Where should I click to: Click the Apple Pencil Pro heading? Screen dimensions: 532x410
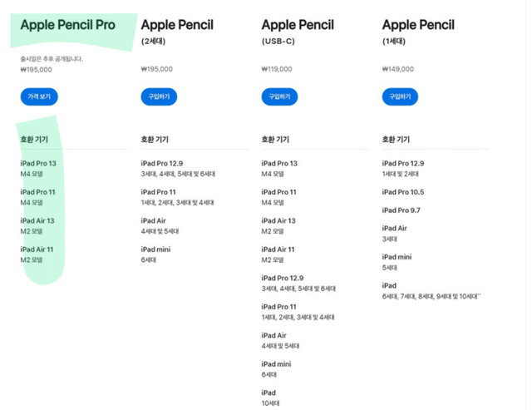point(67,25)
